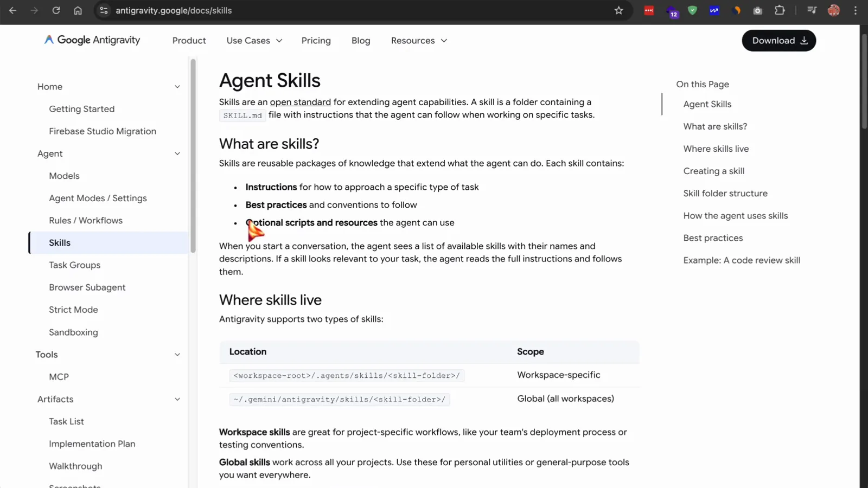Screen dimensions: 868x488
Task: Open Implementation Plan page
Action: 92,444
